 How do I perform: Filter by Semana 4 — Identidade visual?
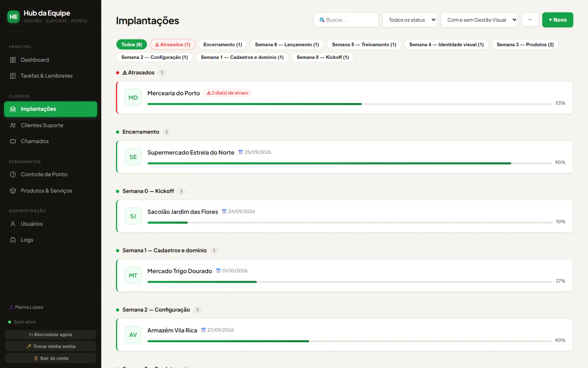click(447, 45)
